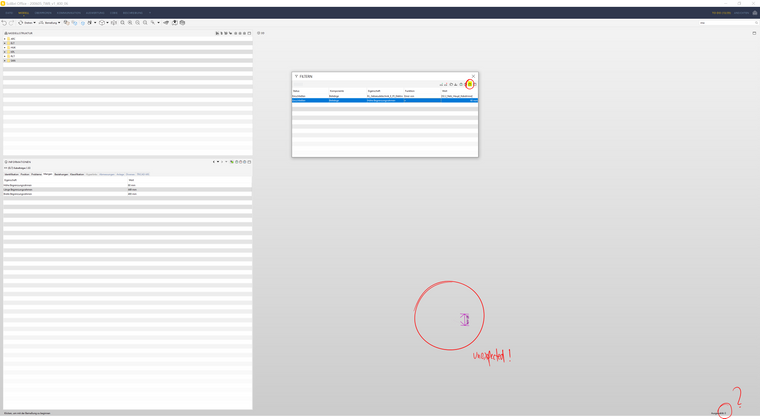Expand the ARC model folder

(x=5, y=39)
